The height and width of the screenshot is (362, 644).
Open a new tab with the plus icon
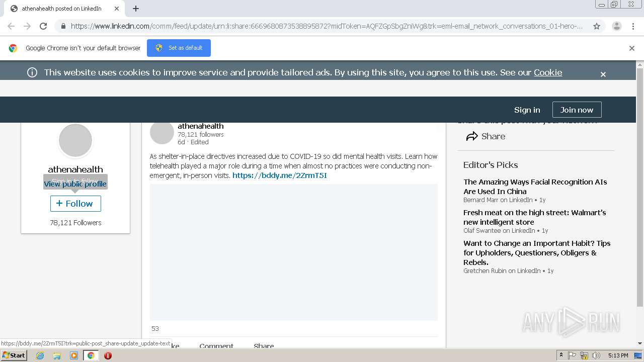point(136,9)
